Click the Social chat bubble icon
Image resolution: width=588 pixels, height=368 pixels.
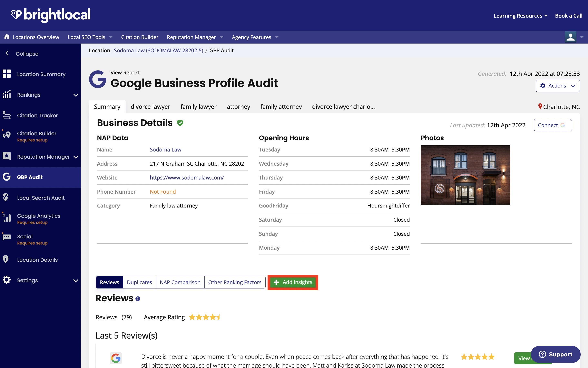point(7,237)
